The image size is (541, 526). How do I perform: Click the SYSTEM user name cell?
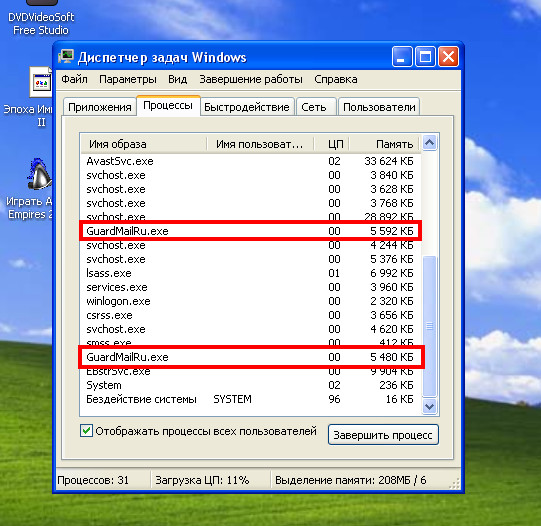(x=232, y=399)
